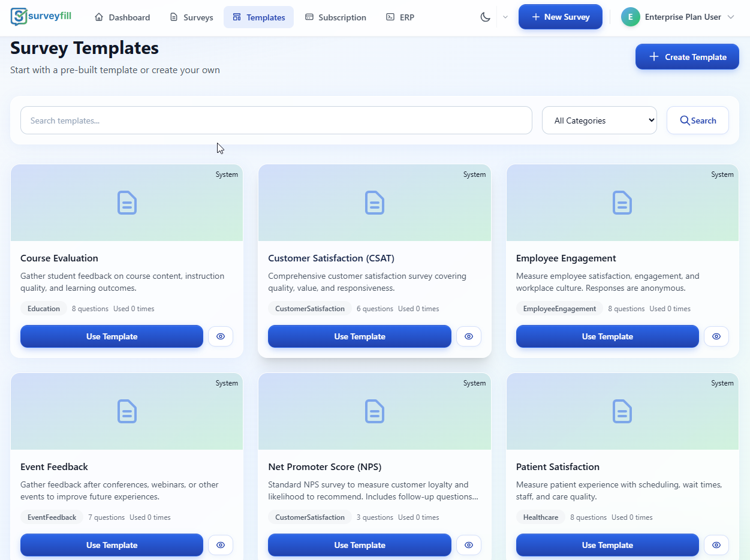Screen dimensions: 750x560
Task: Click the document icon on Patient Satisfaction card
Action: tap(622, 411)
